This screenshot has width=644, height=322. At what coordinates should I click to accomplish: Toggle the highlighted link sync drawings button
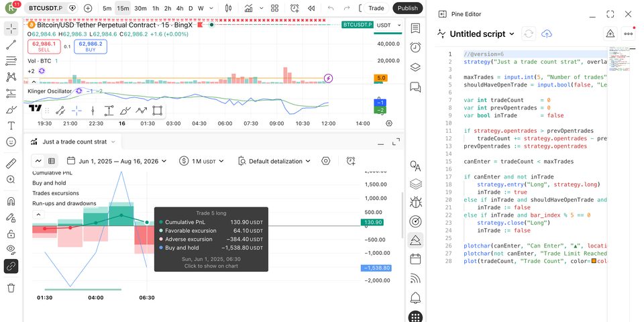tap(11, 266)
